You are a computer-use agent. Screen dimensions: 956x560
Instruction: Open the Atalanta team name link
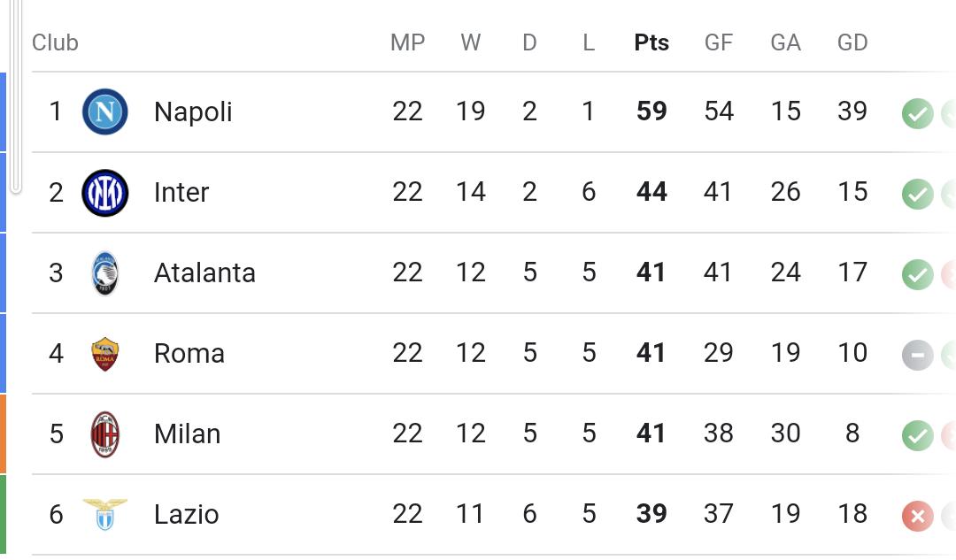point(204,273)
